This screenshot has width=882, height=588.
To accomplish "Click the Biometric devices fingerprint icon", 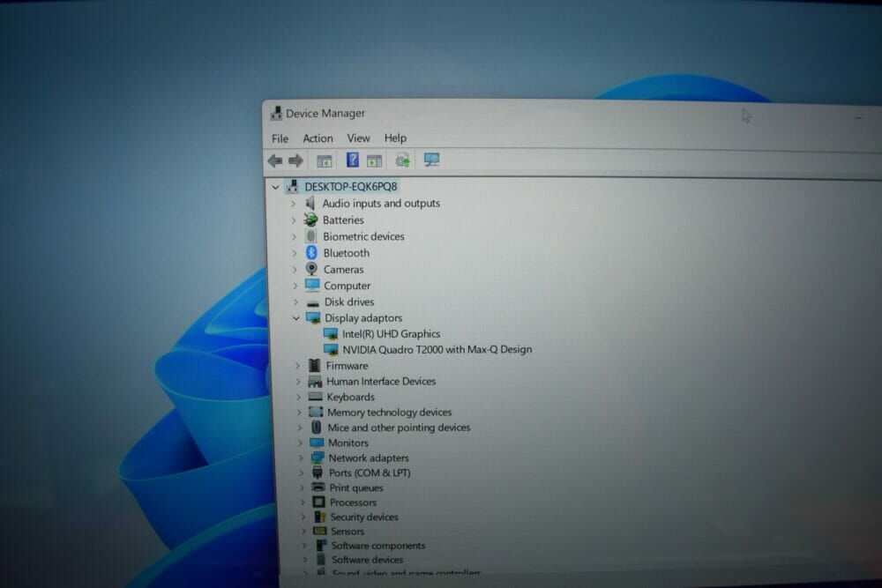I will pyautogui.click(x=311, y=236).
